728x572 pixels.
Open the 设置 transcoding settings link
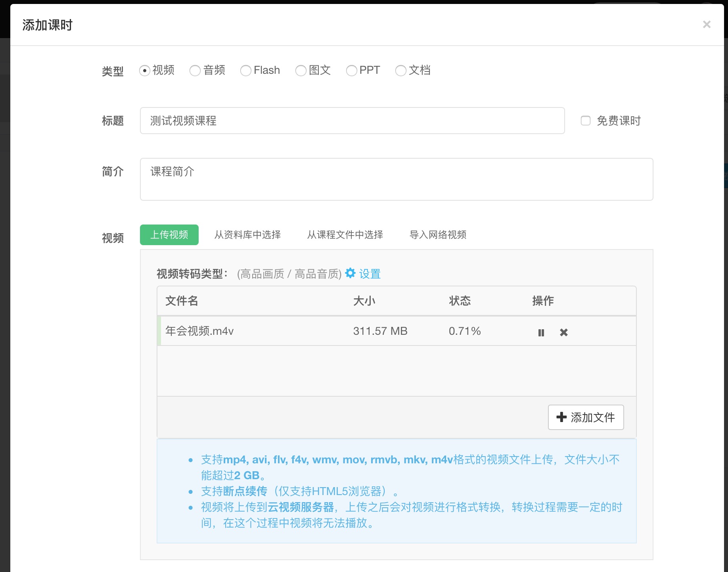[370, 274]
